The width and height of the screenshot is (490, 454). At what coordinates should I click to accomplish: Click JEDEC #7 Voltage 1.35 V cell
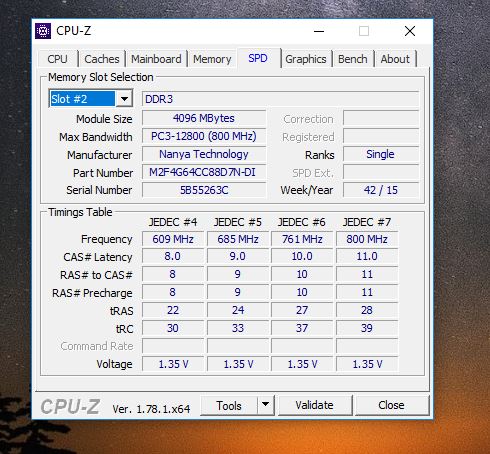pos(367,364)
